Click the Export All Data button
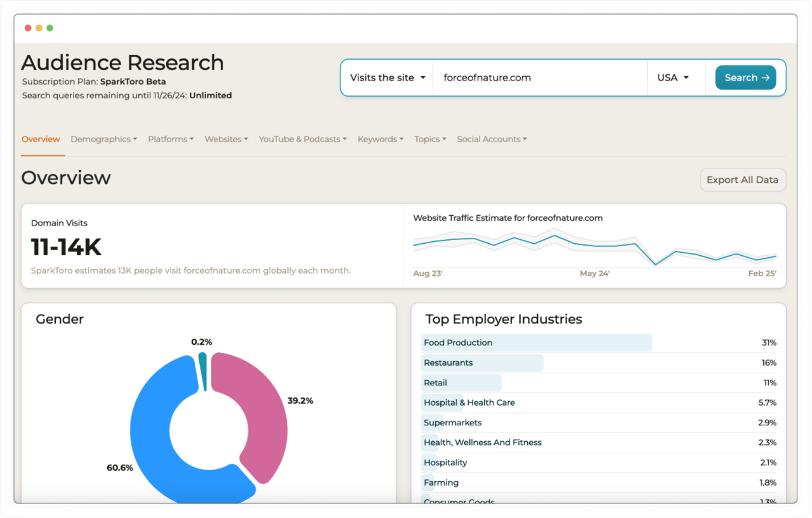This screenshot has height=518, width=812. click(x=742, y=180)
